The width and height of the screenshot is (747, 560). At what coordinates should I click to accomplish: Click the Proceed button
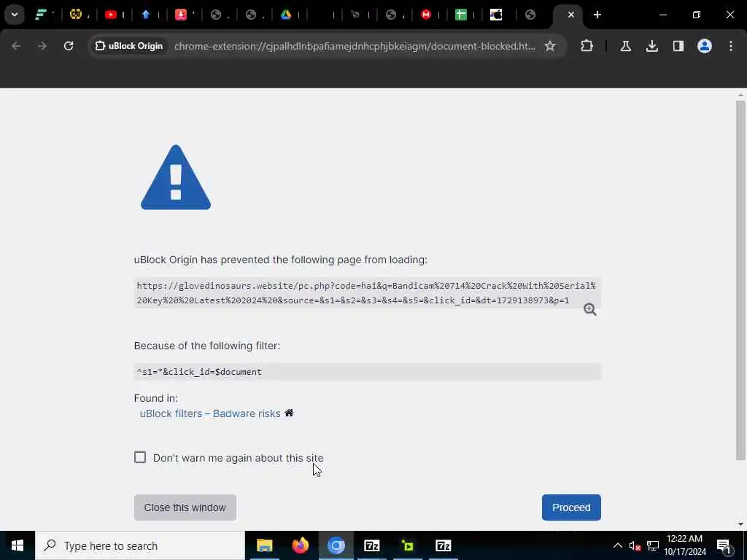(x=571, y=507)
